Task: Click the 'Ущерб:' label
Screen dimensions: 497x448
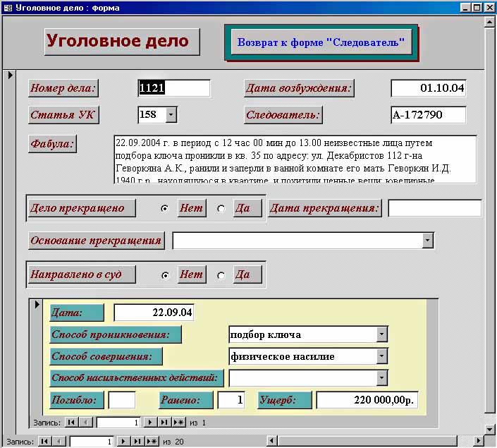Action: (285, 400)
